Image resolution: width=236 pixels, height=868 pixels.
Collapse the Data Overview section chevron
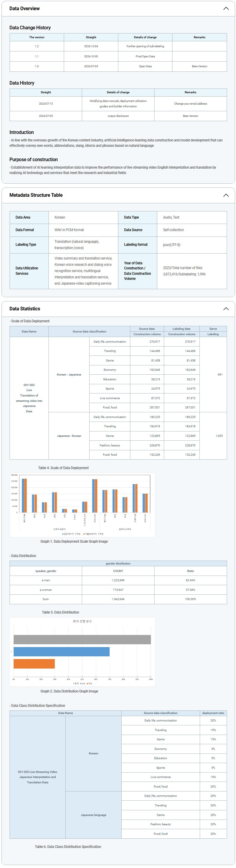coord(226,8)
